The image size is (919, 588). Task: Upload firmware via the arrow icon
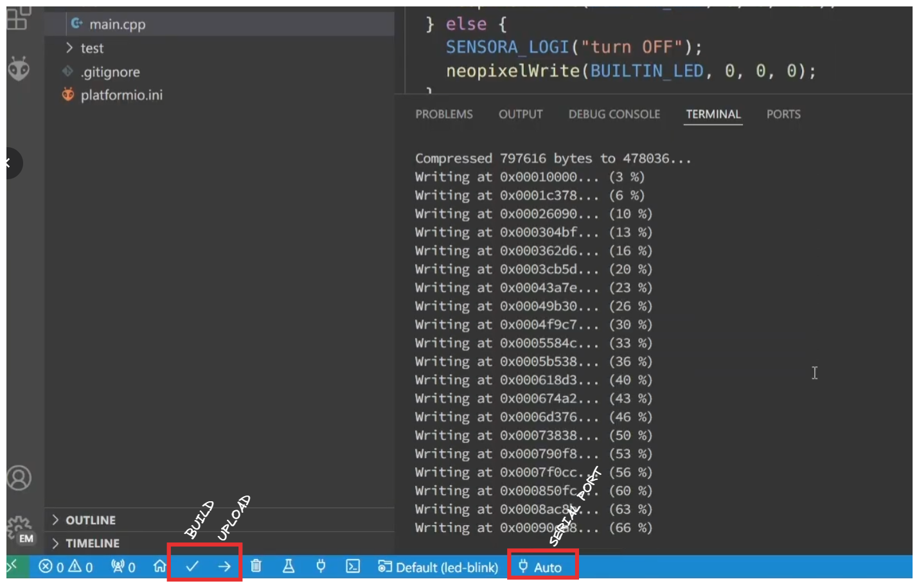pyautogui.click(x=224, y=567)
